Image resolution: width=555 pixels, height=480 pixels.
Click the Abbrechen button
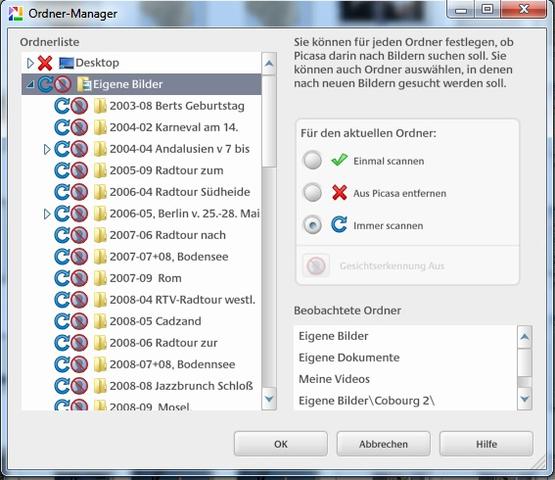[x=383, y=444]
